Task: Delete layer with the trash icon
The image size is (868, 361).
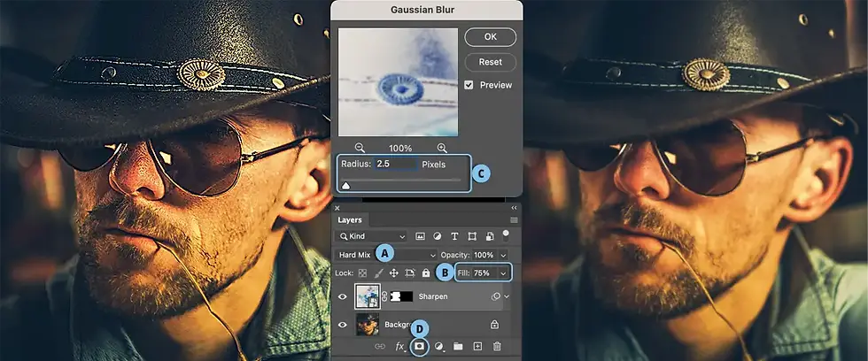Action: pyautogui.click(x=497, y=347)
